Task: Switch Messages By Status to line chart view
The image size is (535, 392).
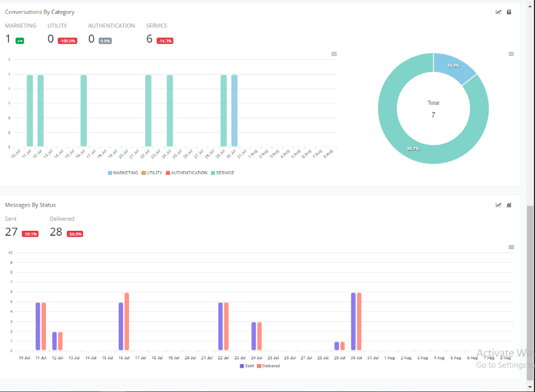Action: coord(498,205)
